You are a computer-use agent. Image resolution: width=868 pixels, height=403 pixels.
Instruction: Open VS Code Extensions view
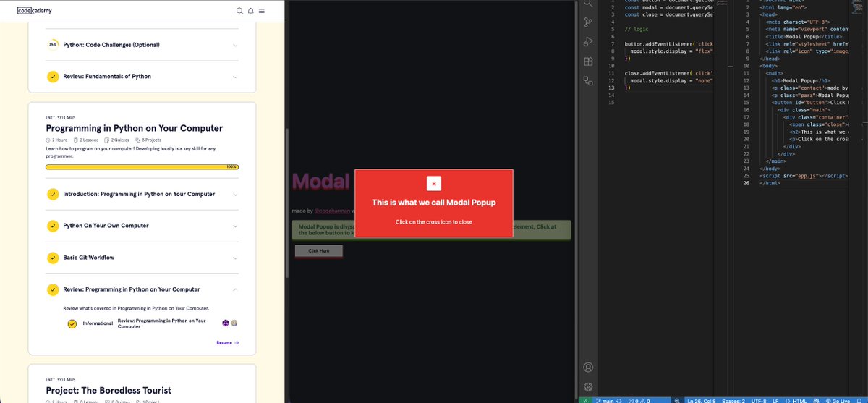click(588, 61)
